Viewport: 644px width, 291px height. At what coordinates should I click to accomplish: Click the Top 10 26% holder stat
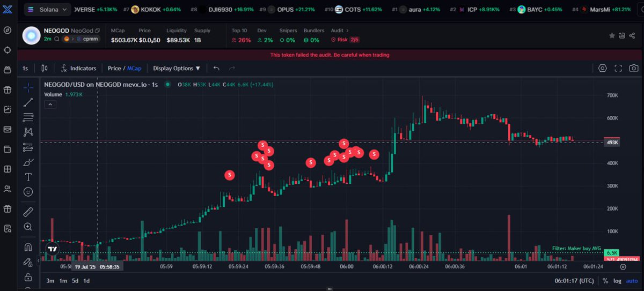click(241, 35)
